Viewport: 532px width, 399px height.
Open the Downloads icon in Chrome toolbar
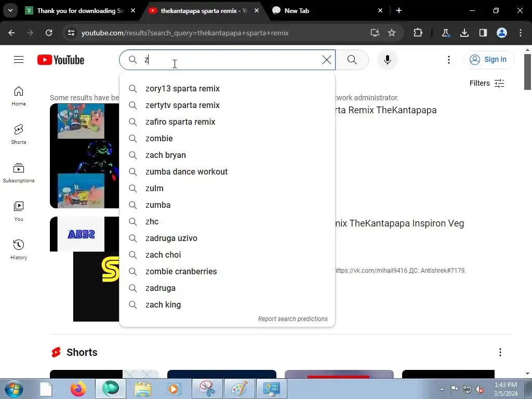tap(464, 33)
